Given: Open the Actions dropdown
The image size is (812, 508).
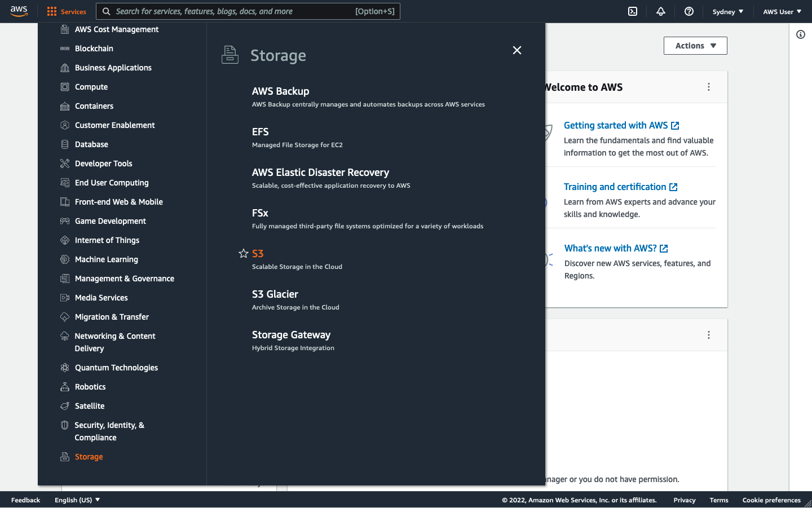Looking at the screenshot, I should pos(695,46).
